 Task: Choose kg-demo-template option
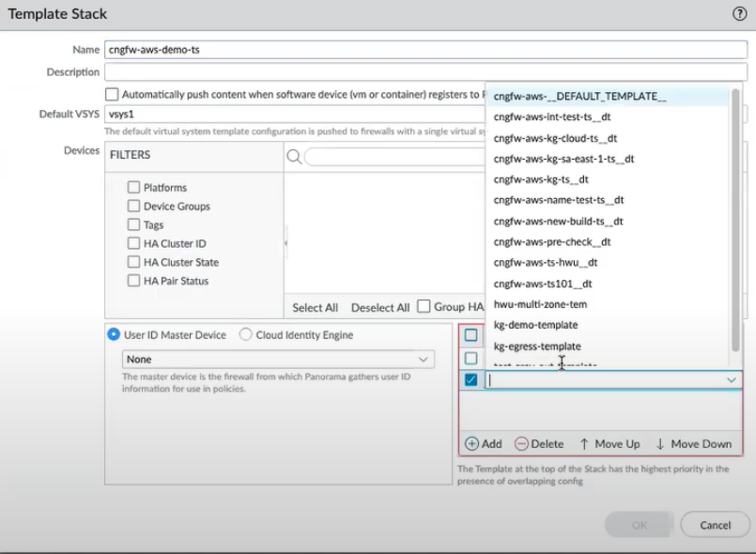tap(608, 325)
